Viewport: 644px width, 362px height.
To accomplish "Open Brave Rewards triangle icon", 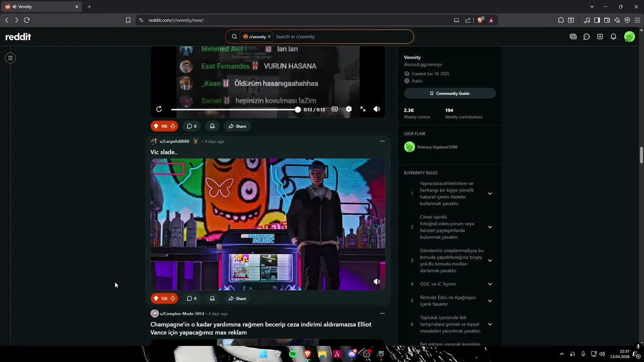I will tap(491, 20).
